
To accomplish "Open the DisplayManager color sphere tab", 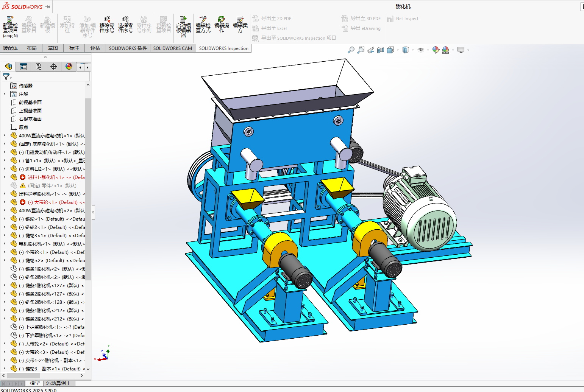I will (69, 67).
